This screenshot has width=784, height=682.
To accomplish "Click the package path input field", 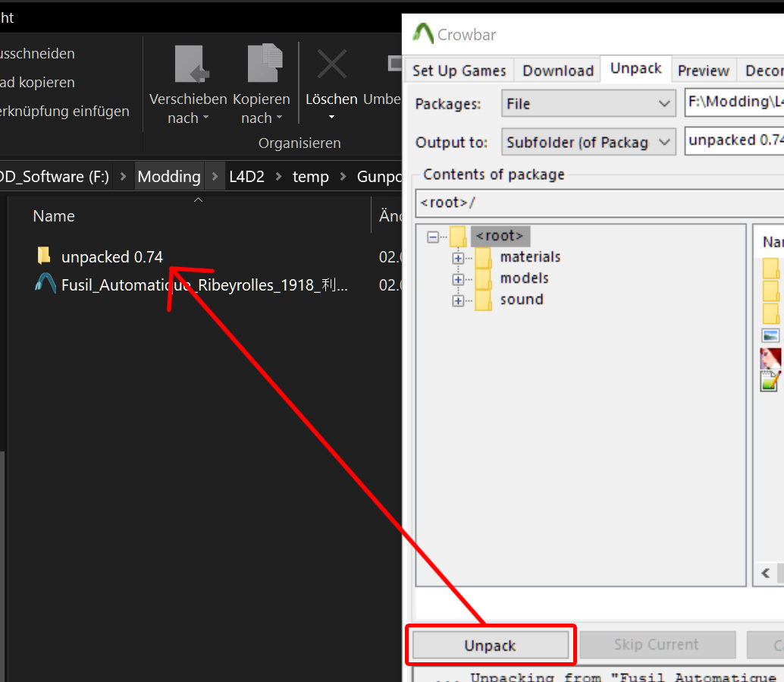I will (x=735, y=102).
